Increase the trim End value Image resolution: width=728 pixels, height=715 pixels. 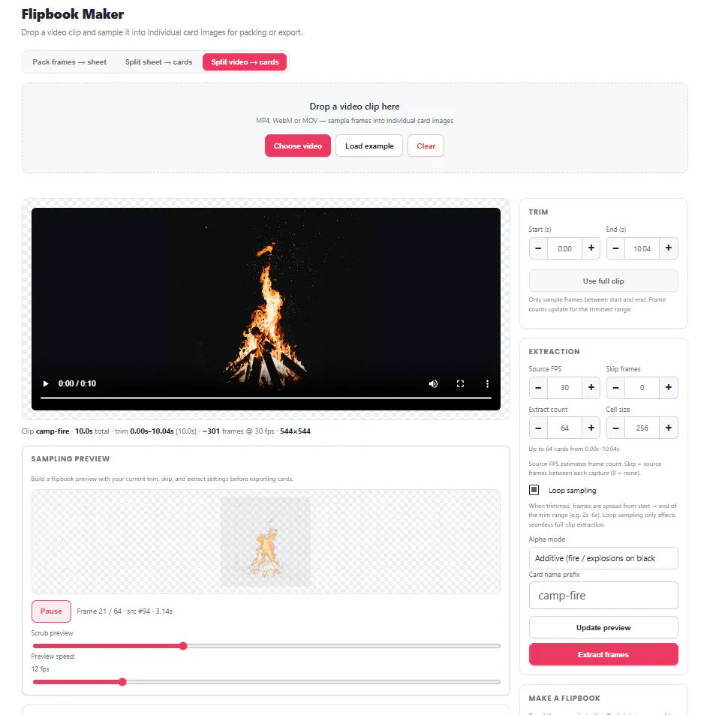[669, 248]
